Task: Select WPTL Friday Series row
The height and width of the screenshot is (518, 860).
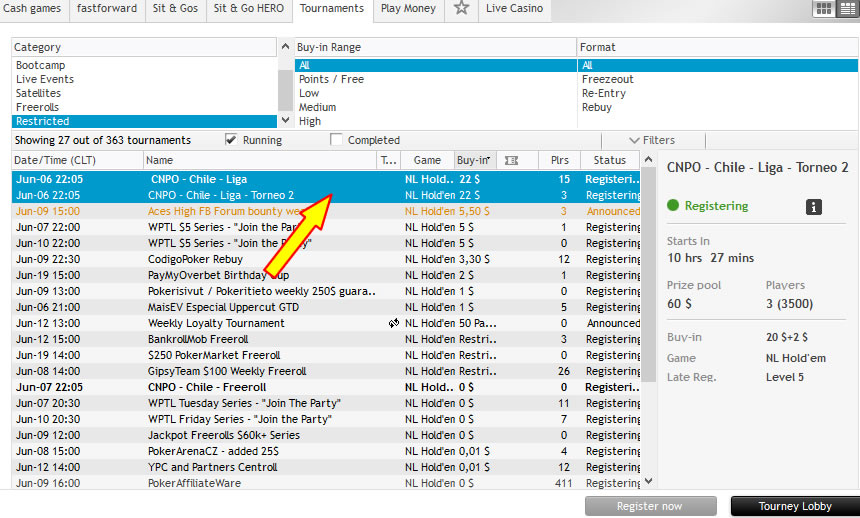Action: point(326,419)
